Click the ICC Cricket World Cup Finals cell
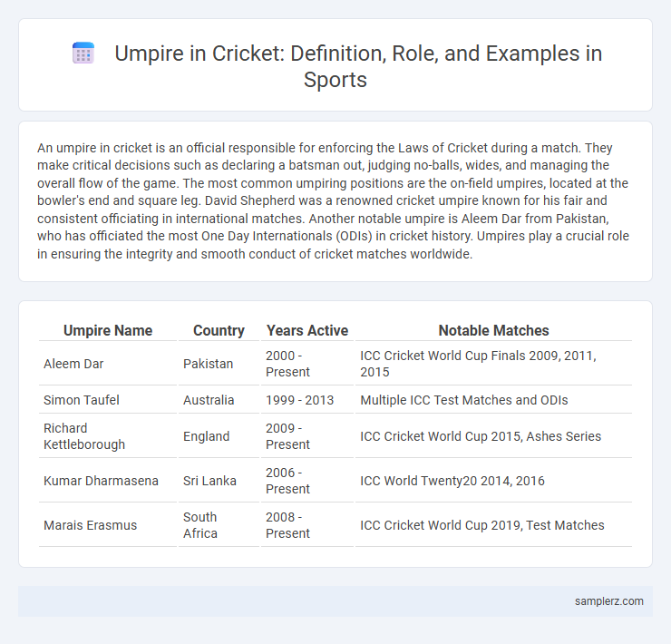Viewport: 671px width, 644px height. 493,364
